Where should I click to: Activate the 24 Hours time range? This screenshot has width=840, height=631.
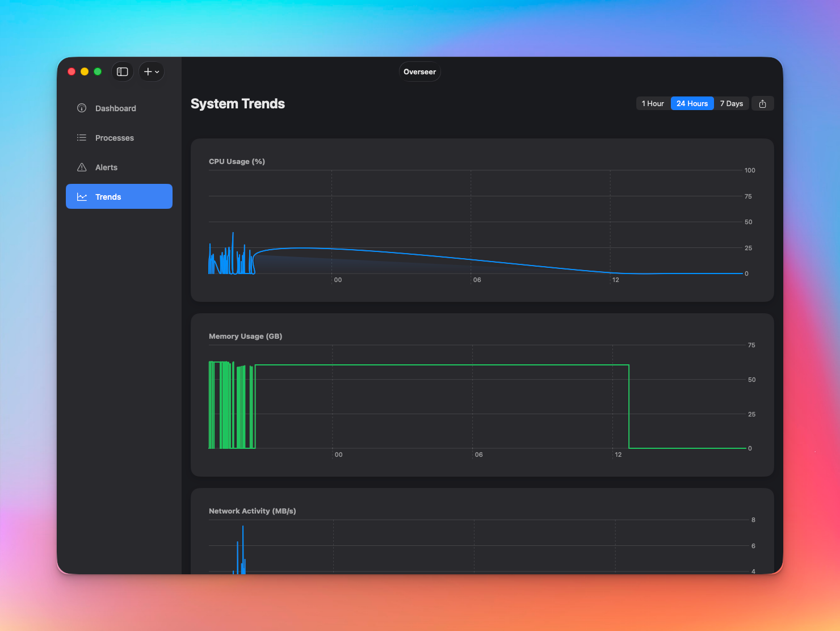(692, 103)
